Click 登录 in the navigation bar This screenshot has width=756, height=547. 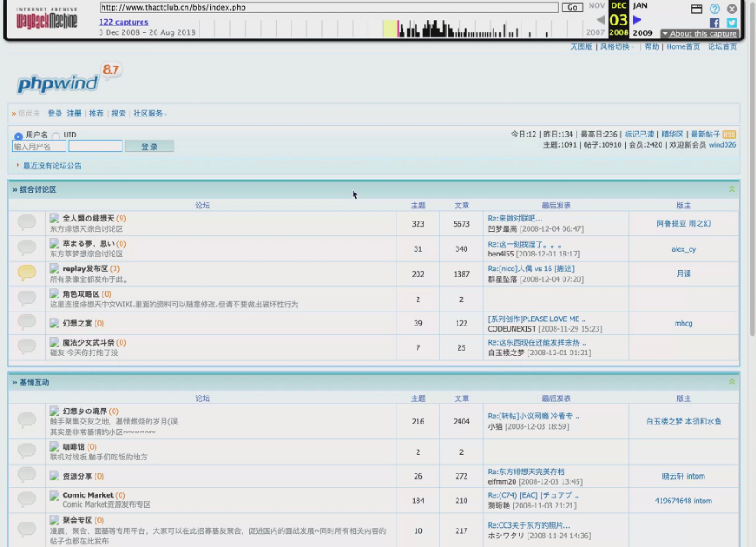coord(55,114)
